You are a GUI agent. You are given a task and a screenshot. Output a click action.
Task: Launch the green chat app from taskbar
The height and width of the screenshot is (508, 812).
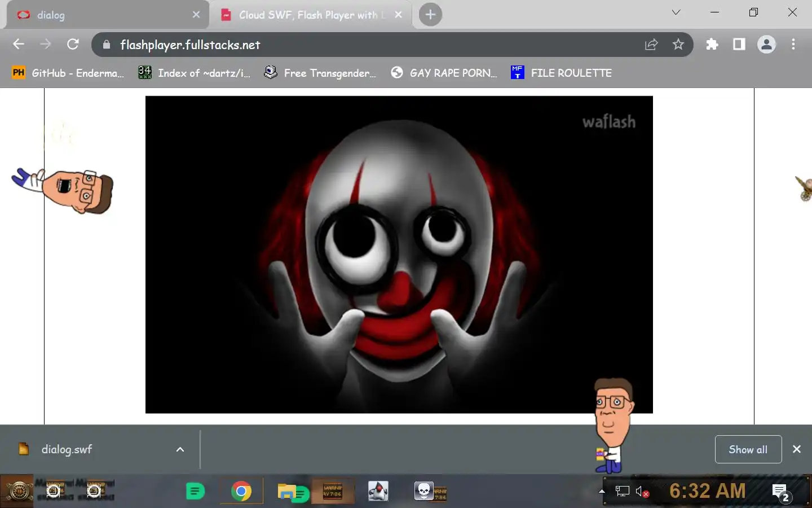pos(195,492)
